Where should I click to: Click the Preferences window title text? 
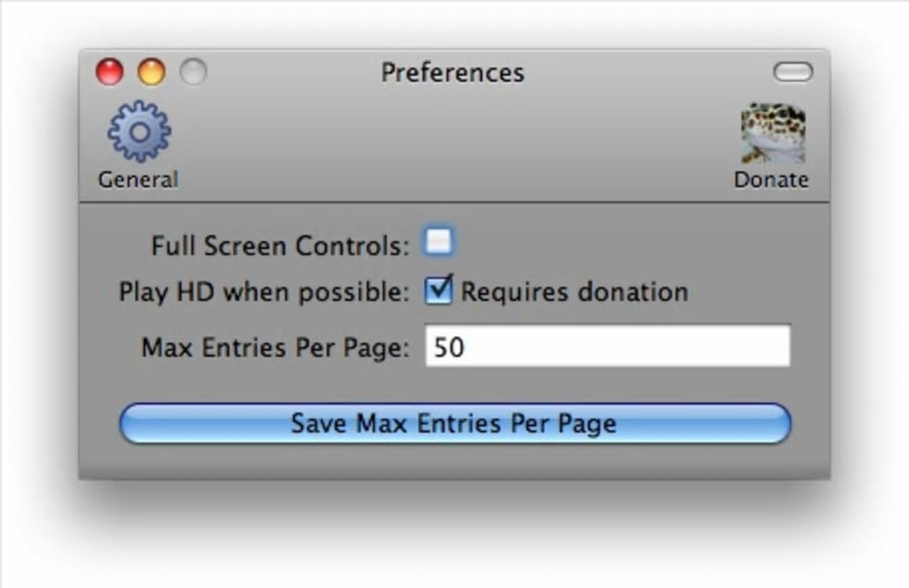click(x=452, y=72)
